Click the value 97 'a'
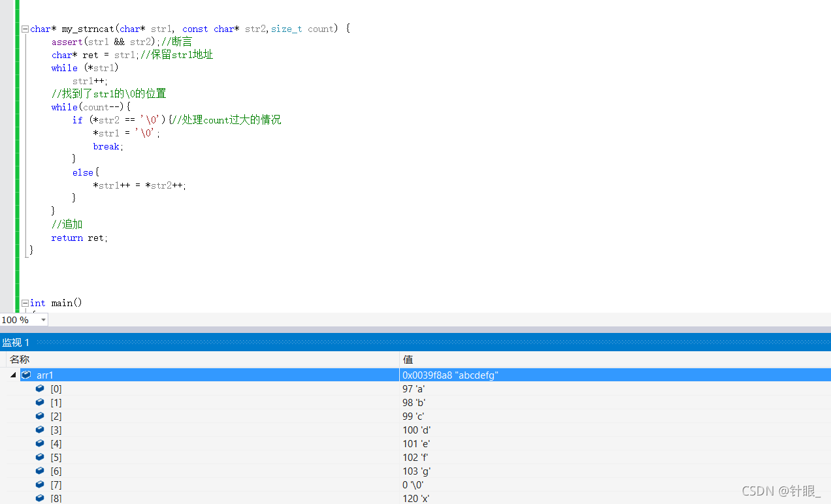The image size is (831, 504). 414,388
